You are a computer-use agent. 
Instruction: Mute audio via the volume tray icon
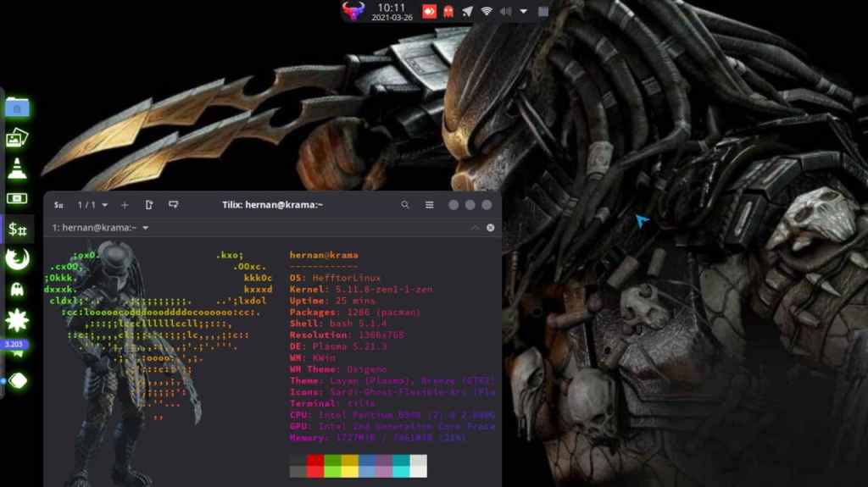506,12
